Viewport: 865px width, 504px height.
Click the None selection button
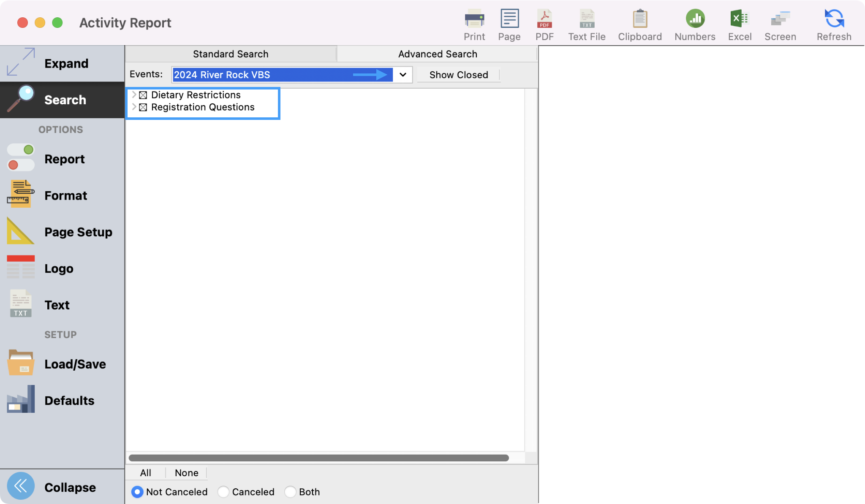point(186,473)
